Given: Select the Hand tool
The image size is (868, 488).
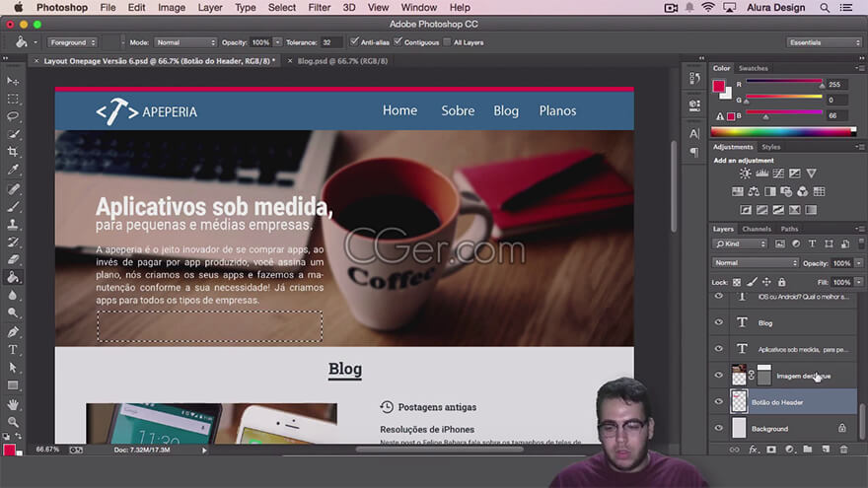Looking at the screenshot, I should 13,404.
